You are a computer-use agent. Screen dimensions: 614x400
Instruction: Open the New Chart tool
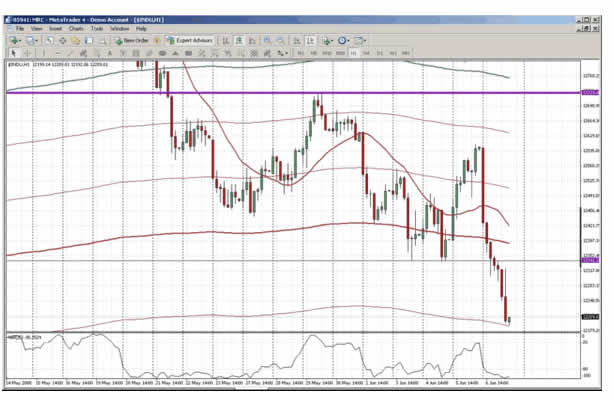pos(14,40)
